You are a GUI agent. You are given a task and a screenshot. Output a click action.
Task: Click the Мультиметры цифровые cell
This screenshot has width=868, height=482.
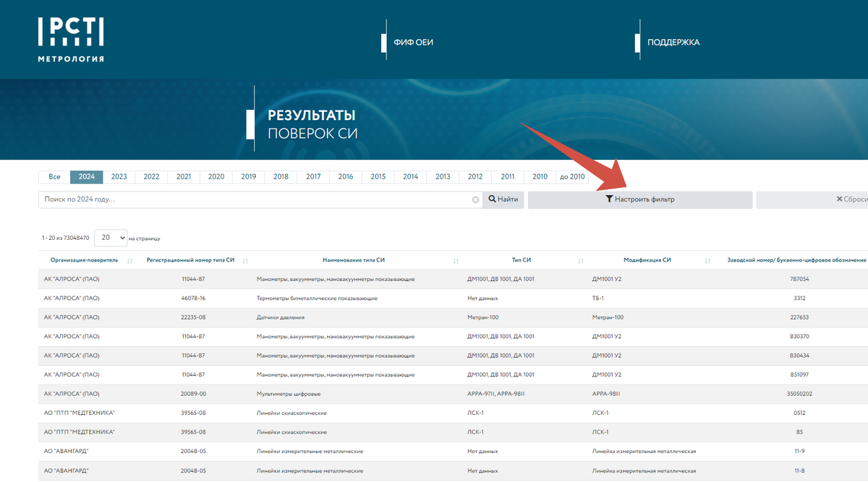289,394
